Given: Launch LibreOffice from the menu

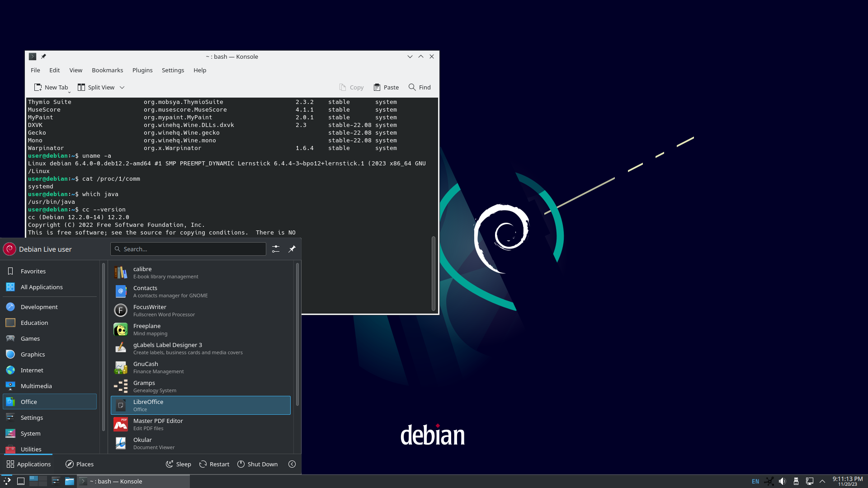Looking at the screenshot, I should pyautogui.click(x=201, y=405).
